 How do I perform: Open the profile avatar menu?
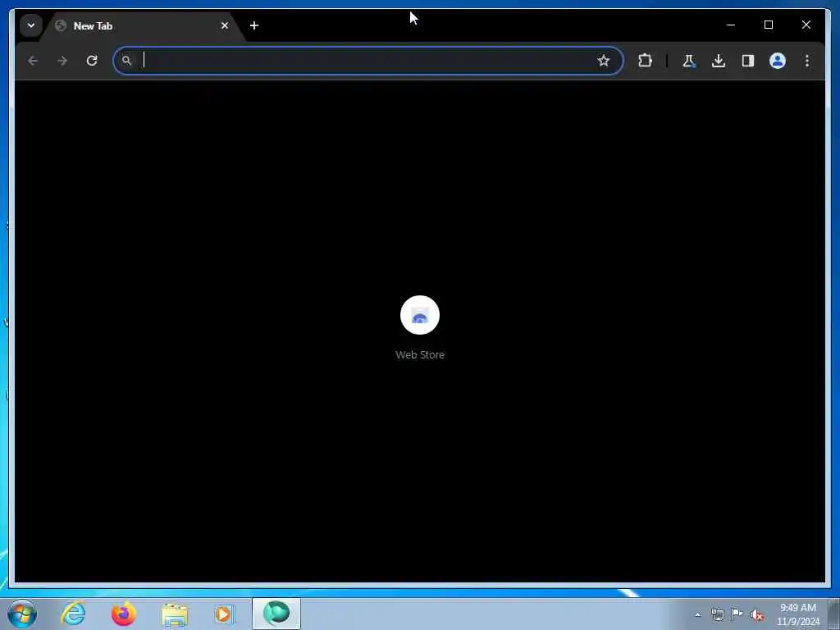click(778, 61)
